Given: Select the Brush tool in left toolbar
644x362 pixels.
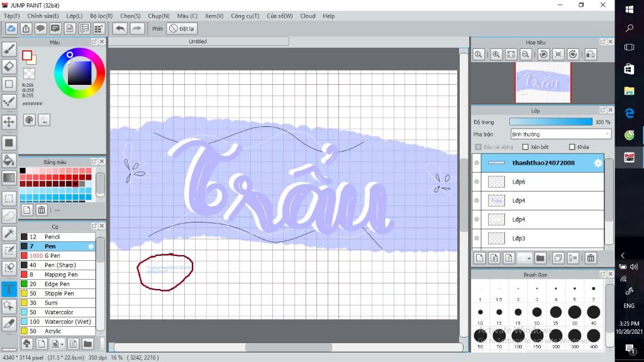Looking at the screenshot, I should click(9, 48).
